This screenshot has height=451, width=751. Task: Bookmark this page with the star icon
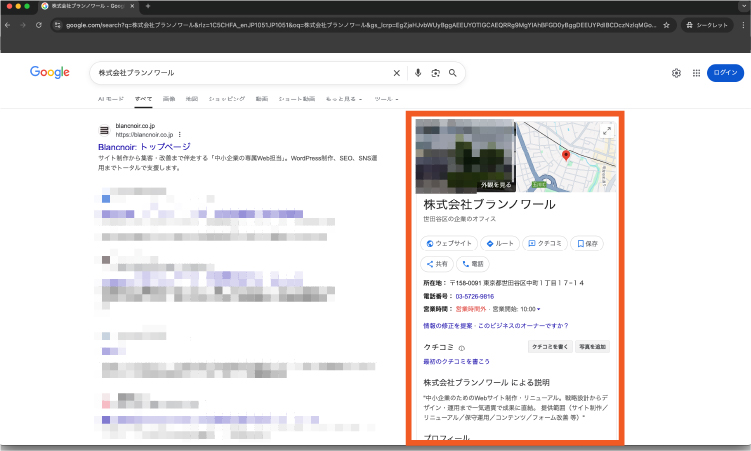point(638,25)
